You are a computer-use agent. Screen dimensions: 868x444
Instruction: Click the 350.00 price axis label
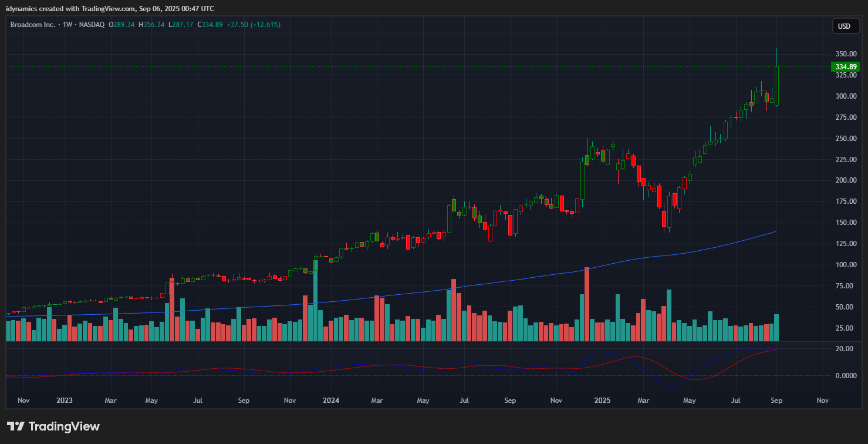coord(846,54)
